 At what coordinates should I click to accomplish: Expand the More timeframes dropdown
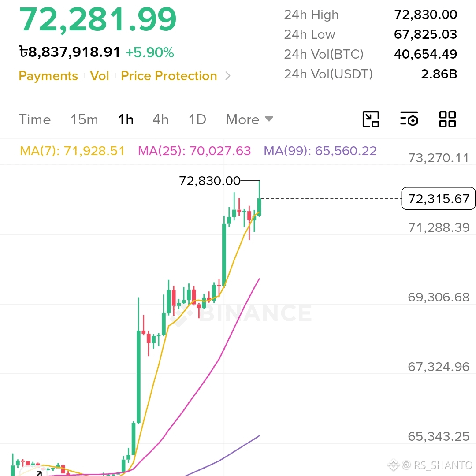[249, 119]
